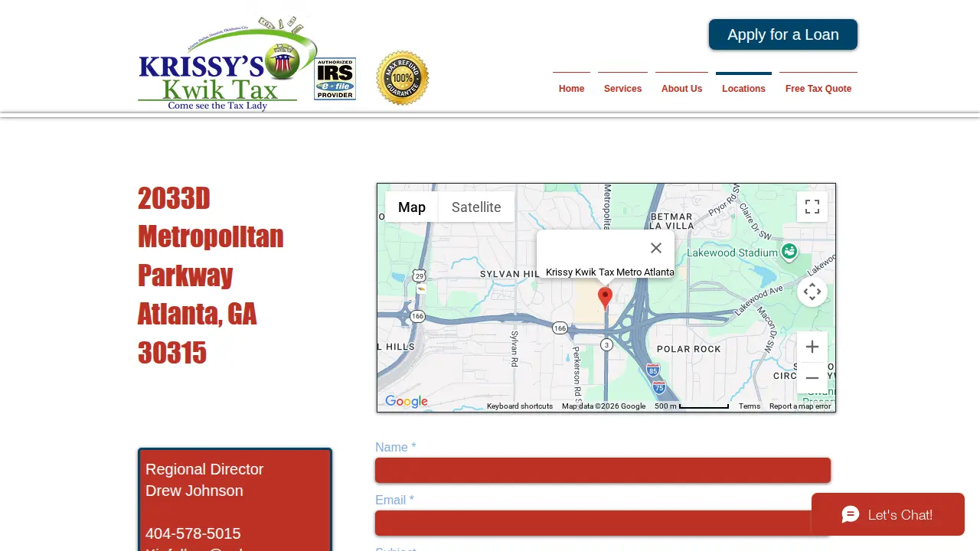Focus the Email input field
The height and width of the screenshot is (551, 980).
tap(603, 523)
